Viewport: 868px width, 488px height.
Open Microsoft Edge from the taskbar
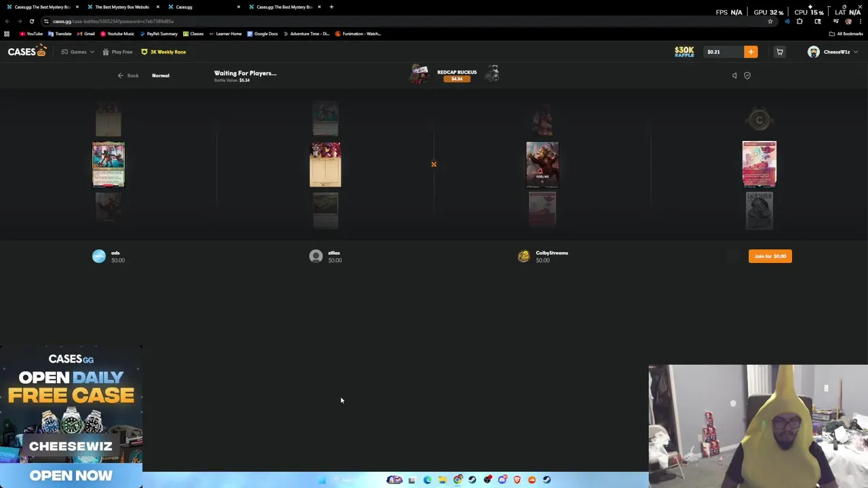[427, 480]
